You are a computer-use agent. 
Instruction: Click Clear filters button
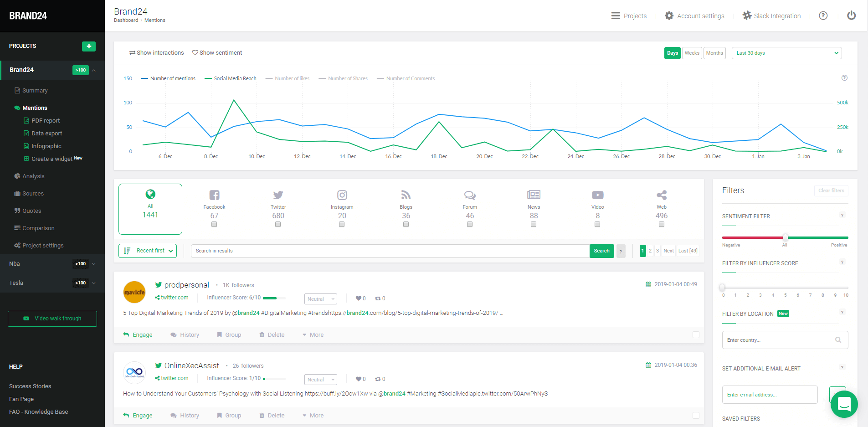[x=831, y=191]
